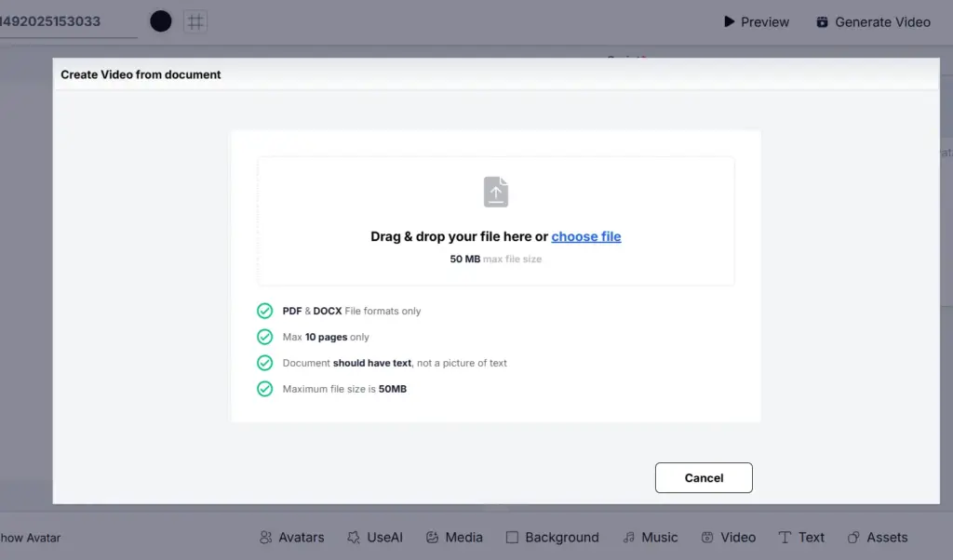This screenshot has height=560, width=953.
Task: Click the Max 10 pages checkmark
Action: coord(264,337)
